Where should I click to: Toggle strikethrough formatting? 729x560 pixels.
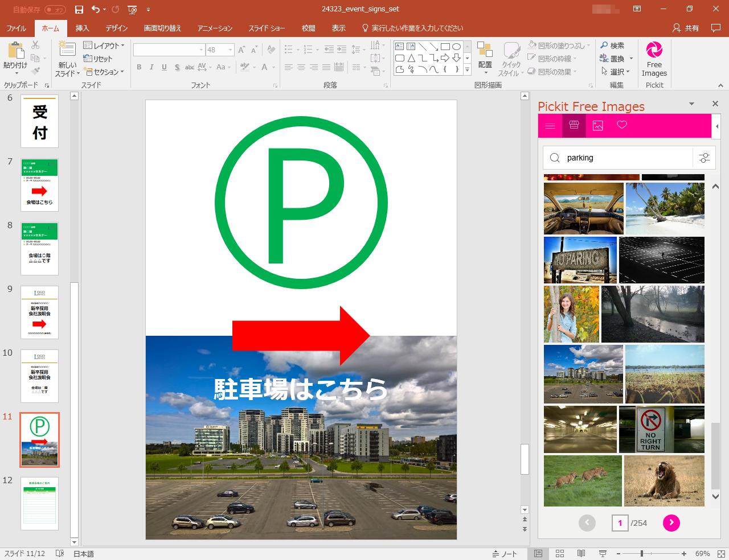coord(189,67)
